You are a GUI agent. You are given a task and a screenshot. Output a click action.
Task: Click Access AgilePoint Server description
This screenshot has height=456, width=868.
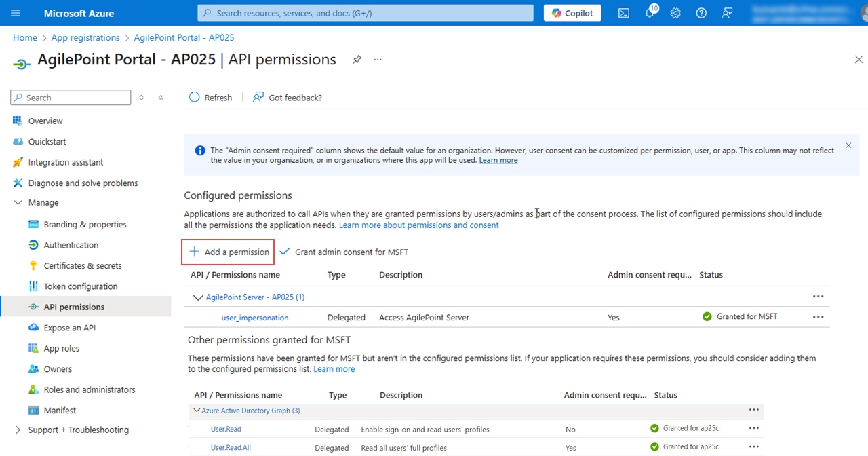point(424,318)
